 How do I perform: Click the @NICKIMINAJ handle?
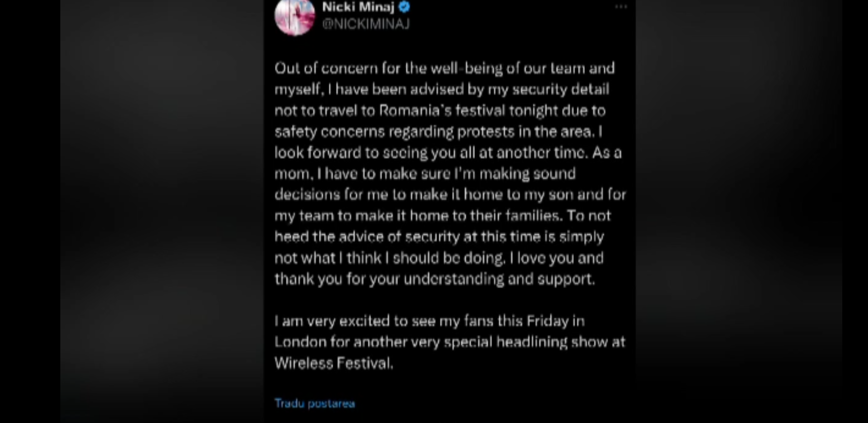(x=366, y=24)
